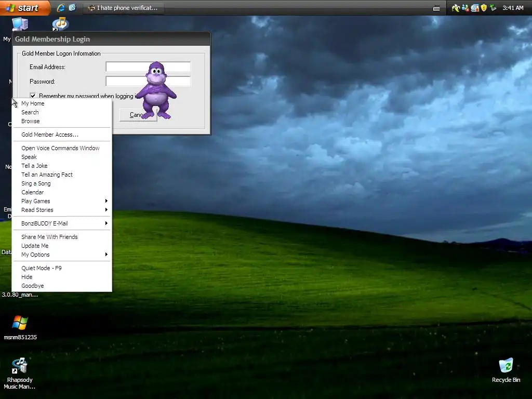Enable Quiet Mode - F9
This screenshot has width=532, height=399.
point(62,269)
